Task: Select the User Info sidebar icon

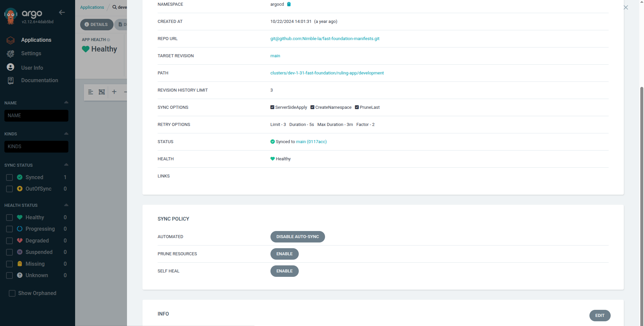Action: 10,67
